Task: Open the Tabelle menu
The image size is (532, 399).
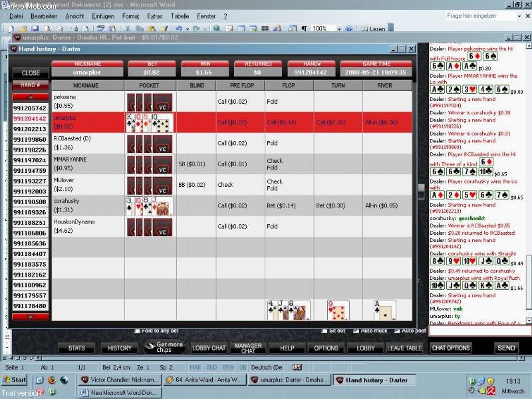Action: tap(180, 16)
